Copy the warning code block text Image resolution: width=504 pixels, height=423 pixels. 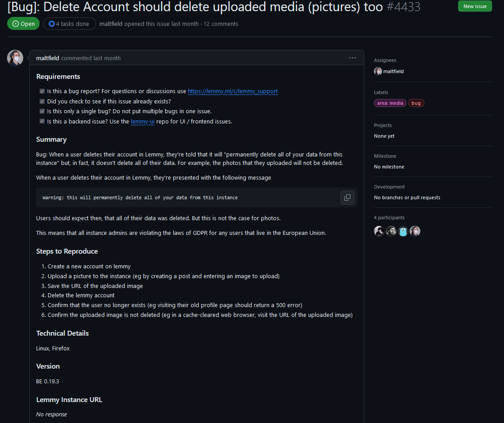tap(347, 197)
